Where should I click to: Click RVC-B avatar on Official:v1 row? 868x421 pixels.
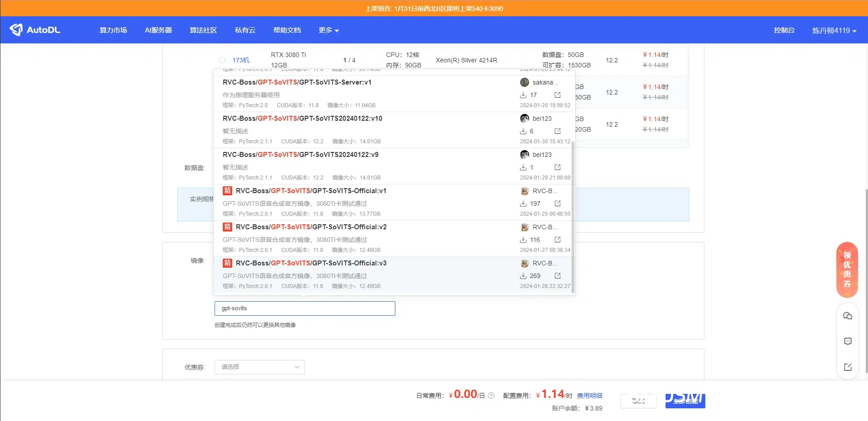click(x=525, y=191)
